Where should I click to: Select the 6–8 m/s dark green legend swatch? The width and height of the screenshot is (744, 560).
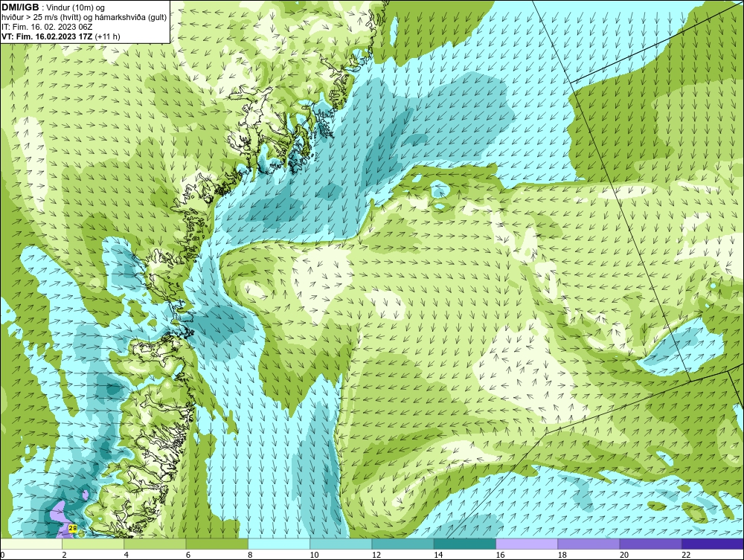[x=217, y=544]
